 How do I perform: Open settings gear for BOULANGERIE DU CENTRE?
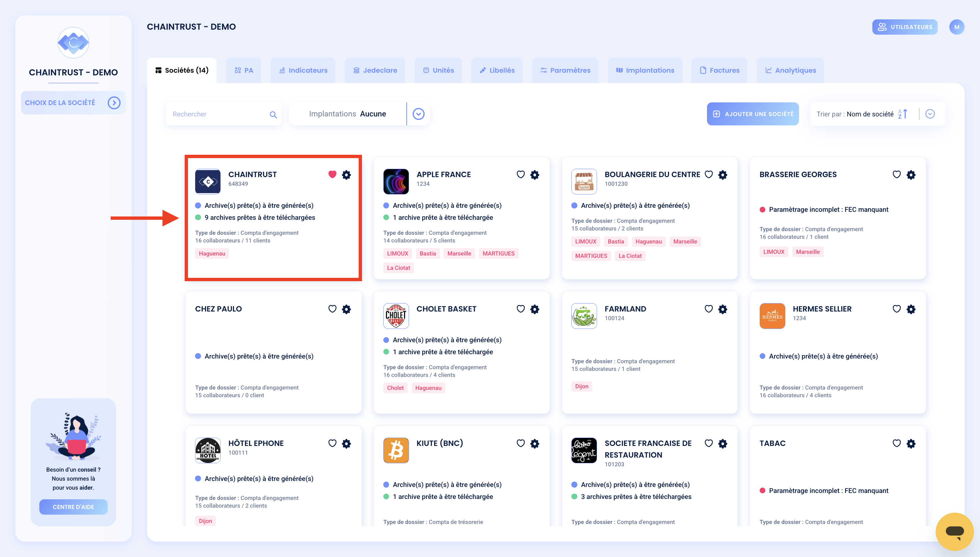point(723,175)
